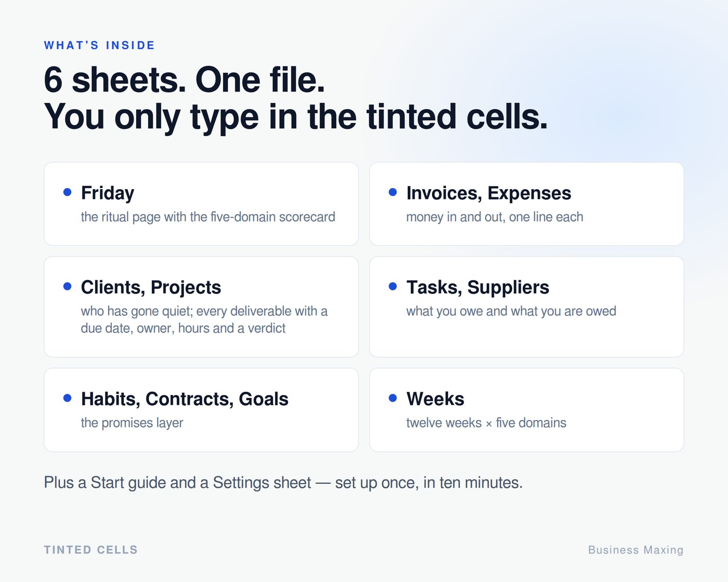Click the bullet dot beside Tasks, Suppliers
Viewport: 728px width, 582px height.
pos(393,286)
